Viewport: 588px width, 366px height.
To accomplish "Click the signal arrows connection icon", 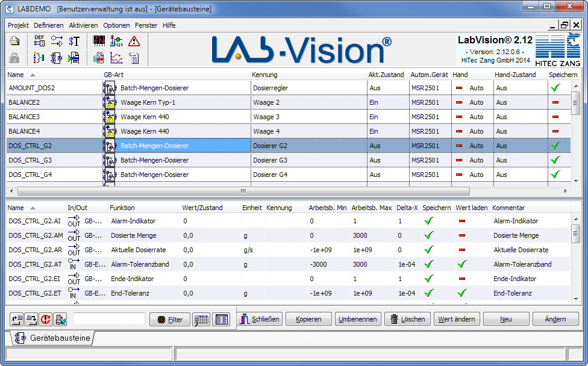I will [57, 41].
